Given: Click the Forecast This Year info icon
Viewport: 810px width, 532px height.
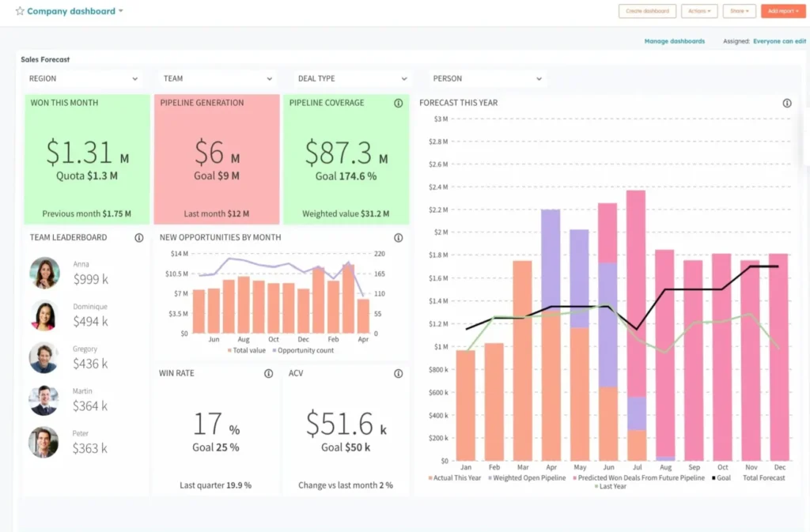Looking at the screenshot, I should (x=786, y=103).
